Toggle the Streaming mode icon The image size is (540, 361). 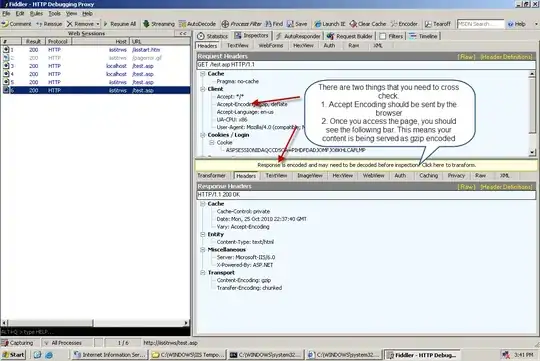point(146,24)
